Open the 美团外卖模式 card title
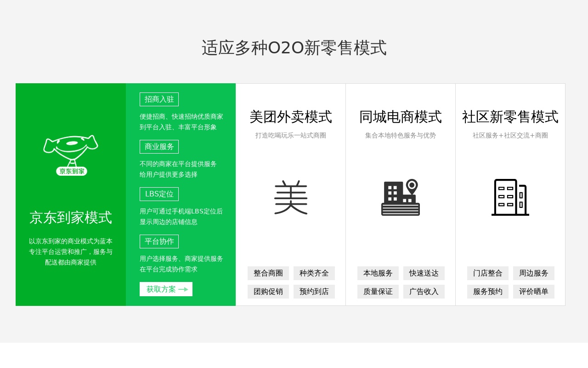This screenshot has height=368, width=588. click(291, 117)
